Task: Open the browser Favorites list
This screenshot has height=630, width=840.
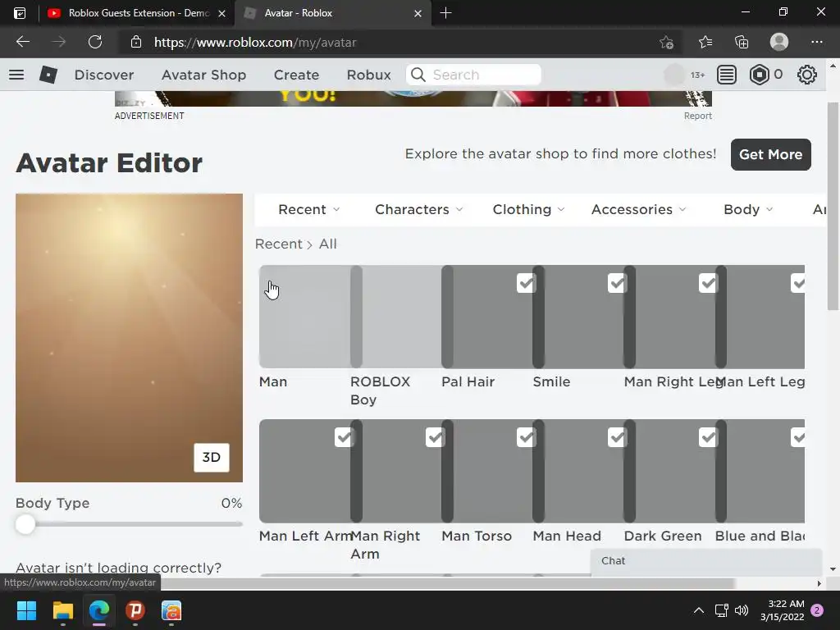Action: coord(705,42)
